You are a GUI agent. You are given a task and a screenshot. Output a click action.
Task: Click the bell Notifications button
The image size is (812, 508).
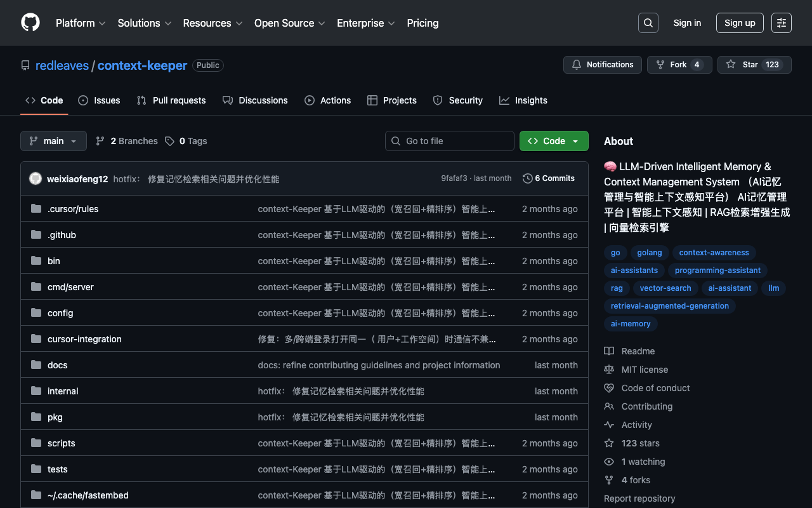tap(602, 65)
